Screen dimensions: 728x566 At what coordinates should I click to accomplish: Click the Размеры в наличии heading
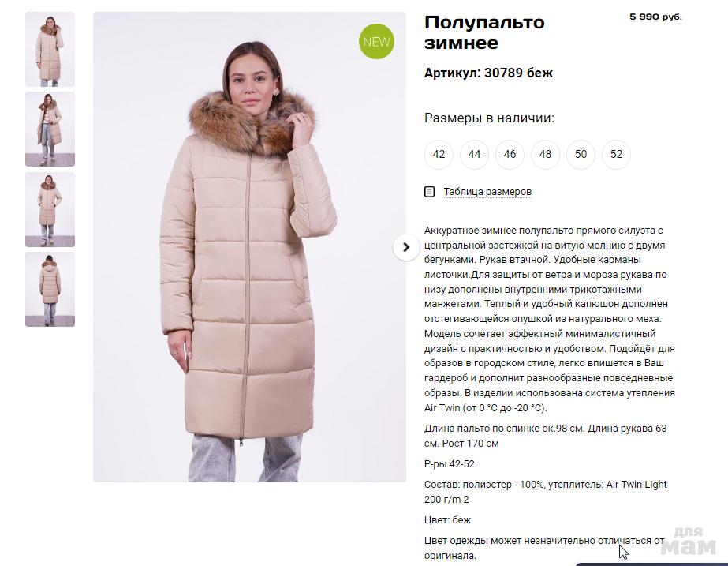pyautogui.click(x=489, y=118)
